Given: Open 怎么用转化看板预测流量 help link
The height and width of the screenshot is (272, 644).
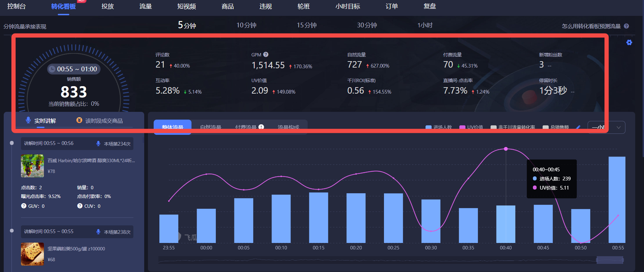Looking at the screenshot, I should click(x=591, y=26).
